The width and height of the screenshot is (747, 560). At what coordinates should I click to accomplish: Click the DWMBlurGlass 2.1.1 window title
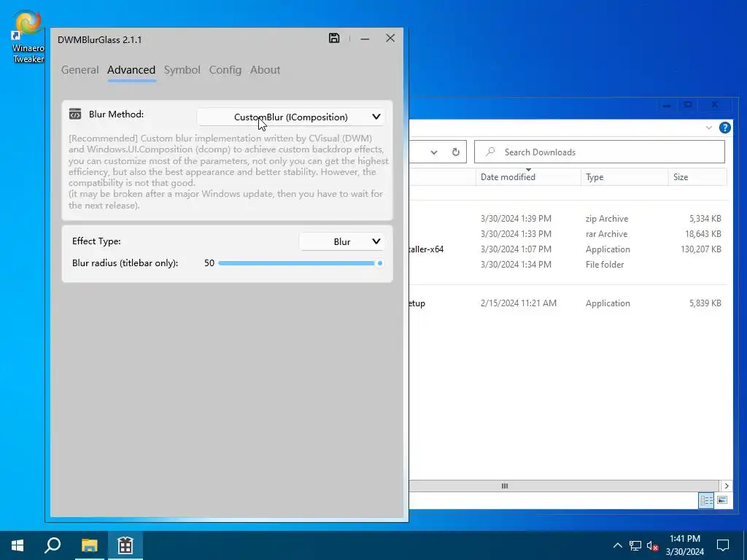[x=99, y=40]
